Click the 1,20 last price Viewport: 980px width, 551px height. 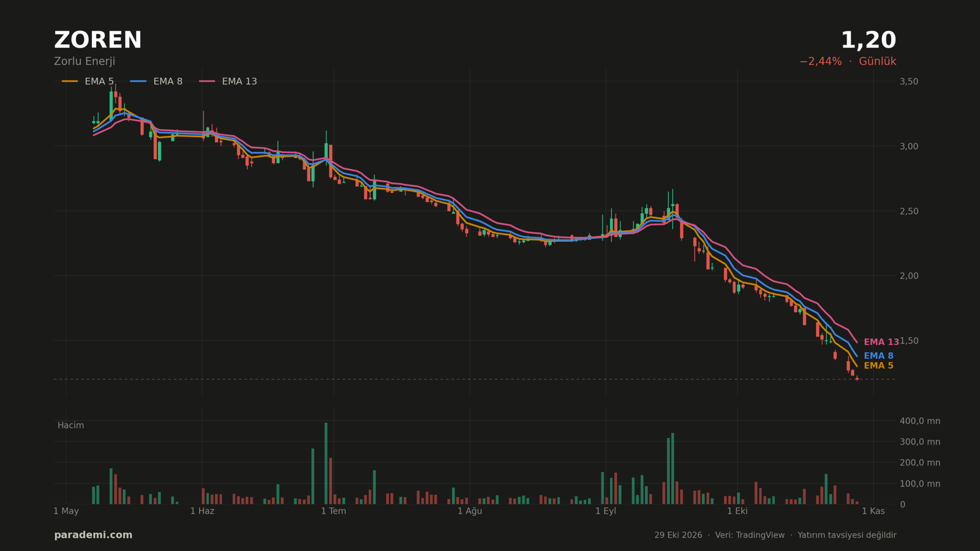869,40
